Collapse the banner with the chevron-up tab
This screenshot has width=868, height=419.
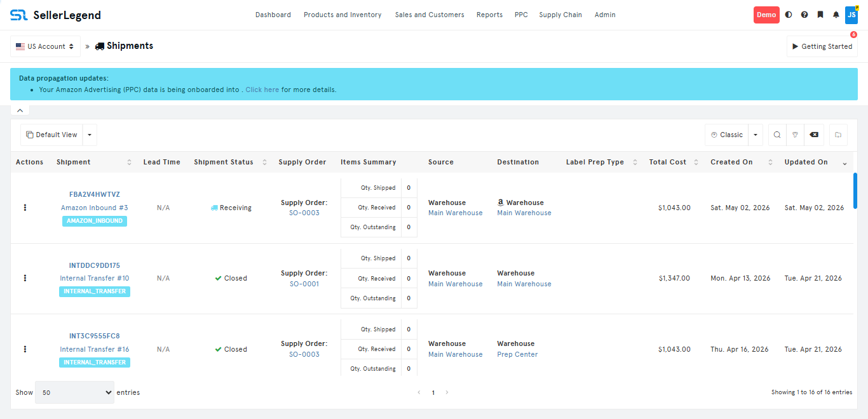pyautogui.click(x=20, y=110)
